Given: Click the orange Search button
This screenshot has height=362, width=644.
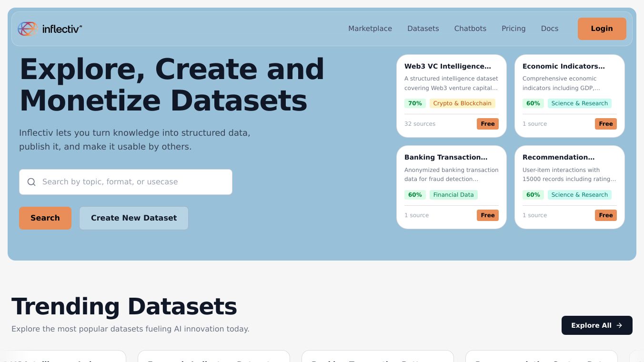Looking at the screenshot, I should coord(45,218).
